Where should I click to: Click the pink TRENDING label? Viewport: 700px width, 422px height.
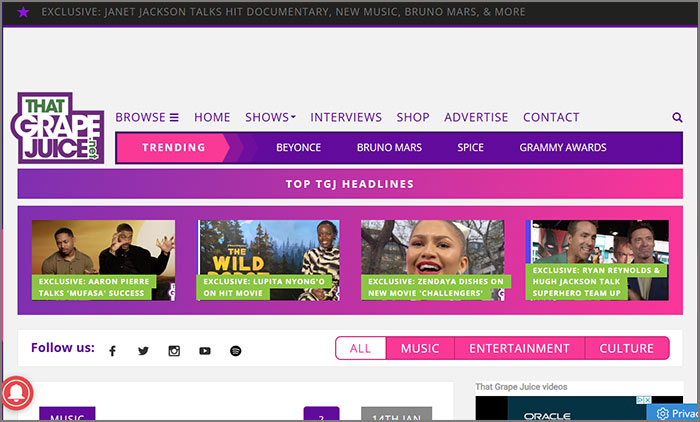point(174,147)
